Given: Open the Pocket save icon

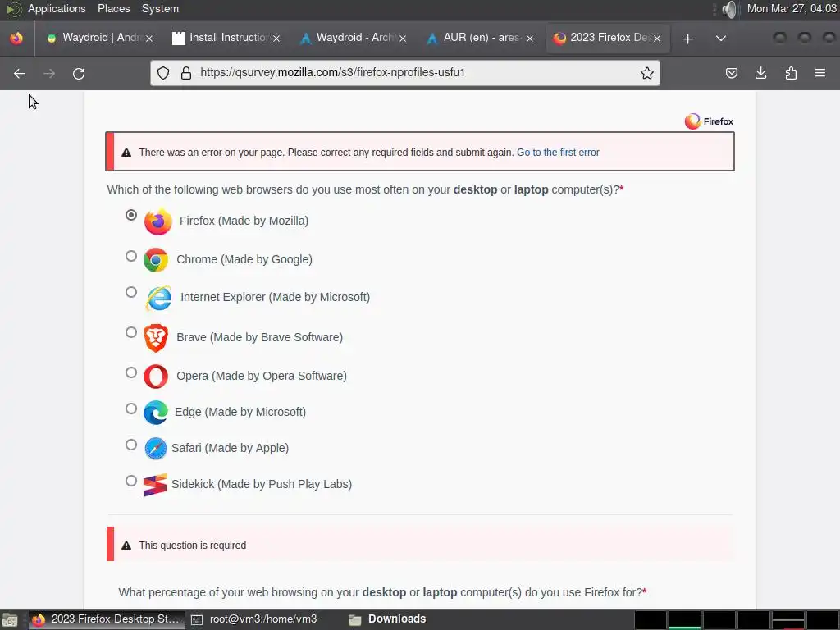Looking at the screenshot, I should click(x=731, y=73).
